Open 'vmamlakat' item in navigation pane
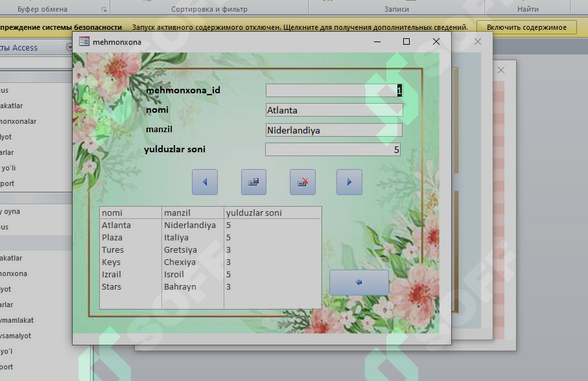 click(17, 320)
